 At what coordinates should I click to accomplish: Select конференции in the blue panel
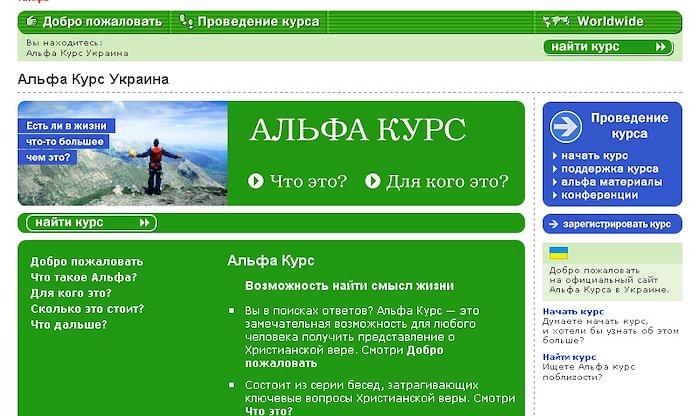(599, 195)
